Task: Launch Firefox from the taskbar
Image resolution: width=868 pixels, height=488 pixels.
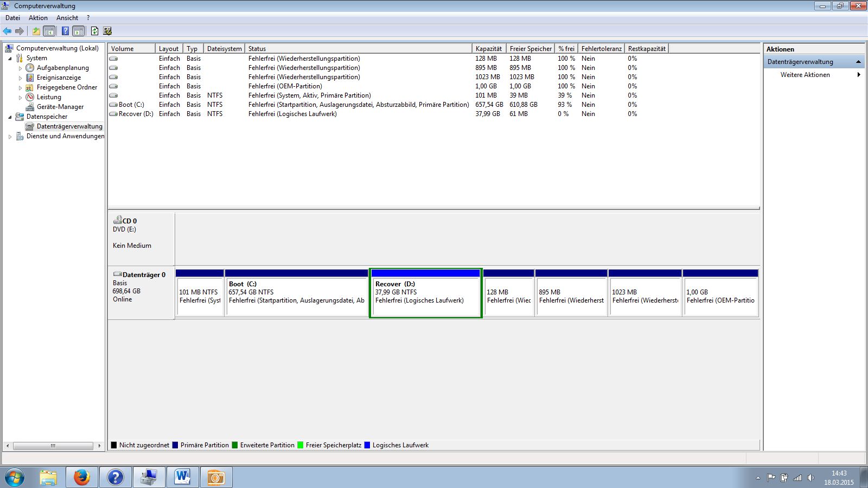Action: [x=81, y=477]
